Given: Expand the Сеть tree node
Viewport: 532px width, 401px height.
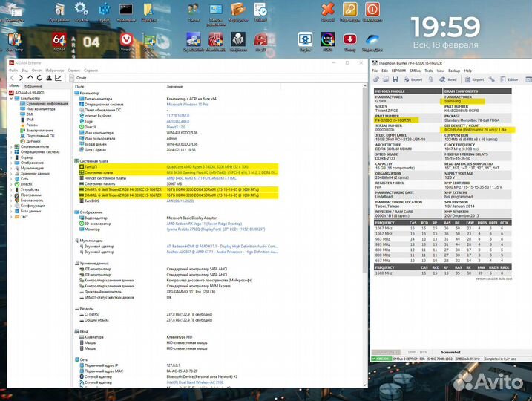Looking at the screenshot, I should pos(11,179).
